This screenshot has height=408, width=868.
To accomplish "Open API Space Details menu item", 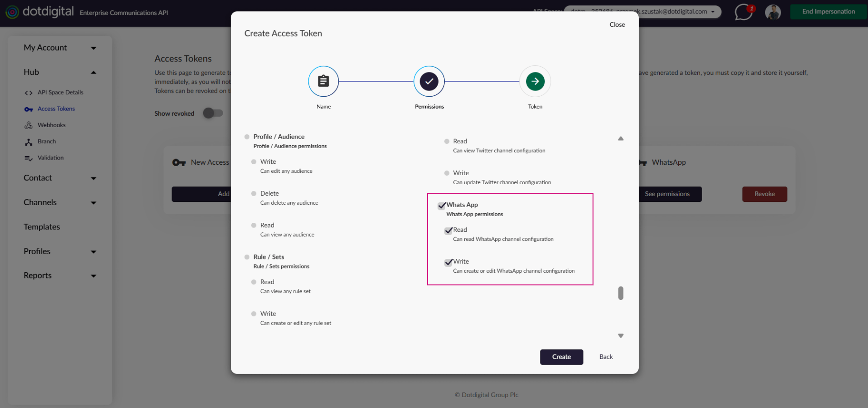I will click(x=61, y=92).
